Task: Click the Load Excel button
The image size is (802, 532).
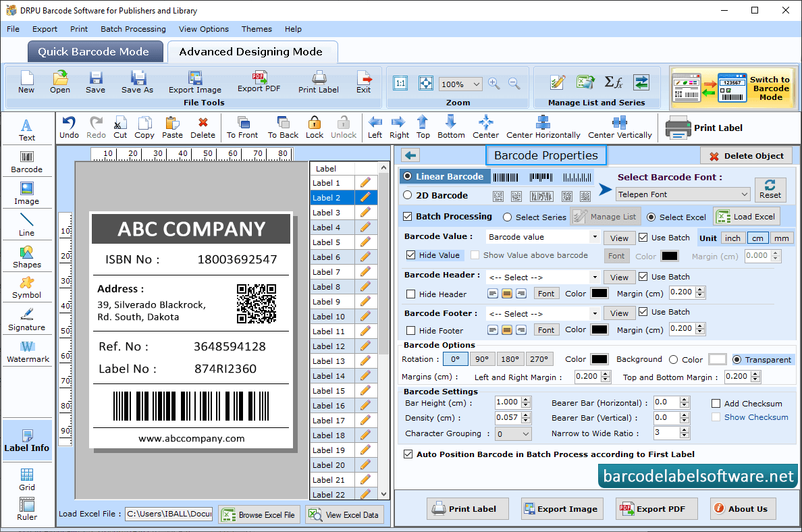Action: pos(747,217)
